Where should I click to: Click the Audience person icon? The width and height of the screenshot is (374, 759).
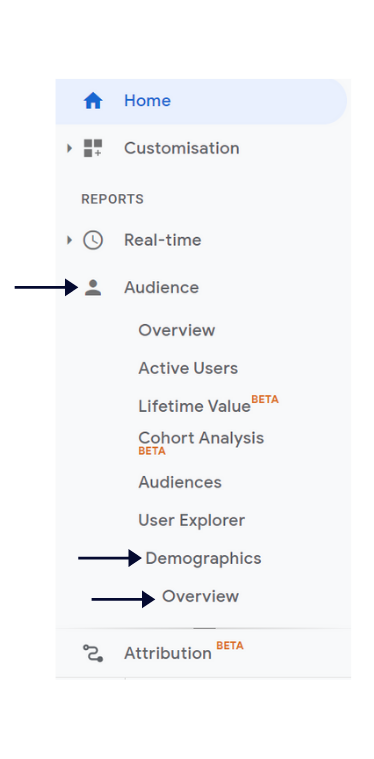coord(93,288)
